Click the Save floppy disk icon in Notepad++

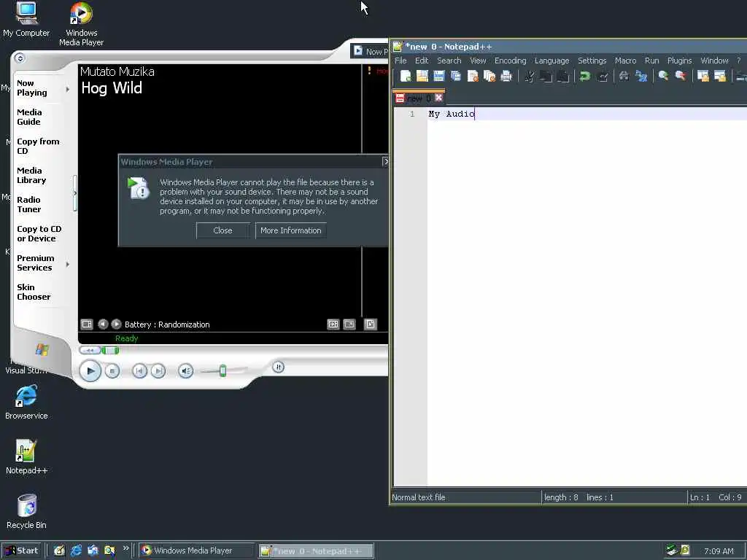438,76
